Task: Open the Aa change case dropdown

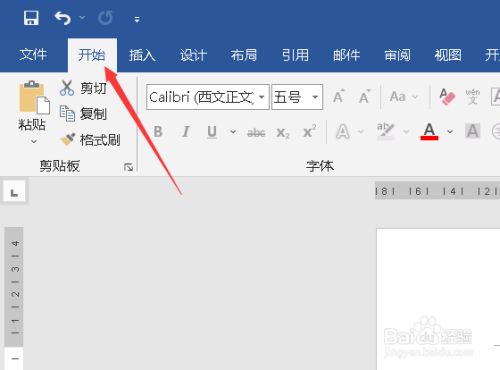Action: click(x=403, y=97)
